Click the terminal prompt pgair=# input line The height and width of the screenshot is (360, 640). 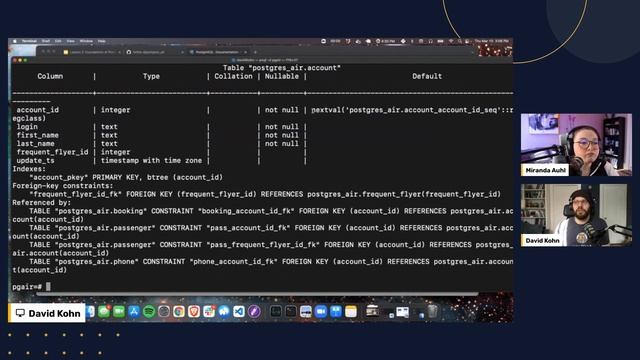(x=261, y=287)
